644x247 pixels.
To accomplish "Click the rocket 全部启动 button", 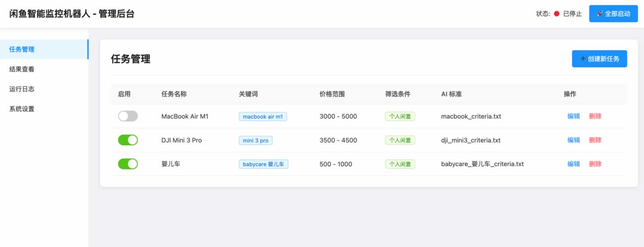I will point(613,14).
